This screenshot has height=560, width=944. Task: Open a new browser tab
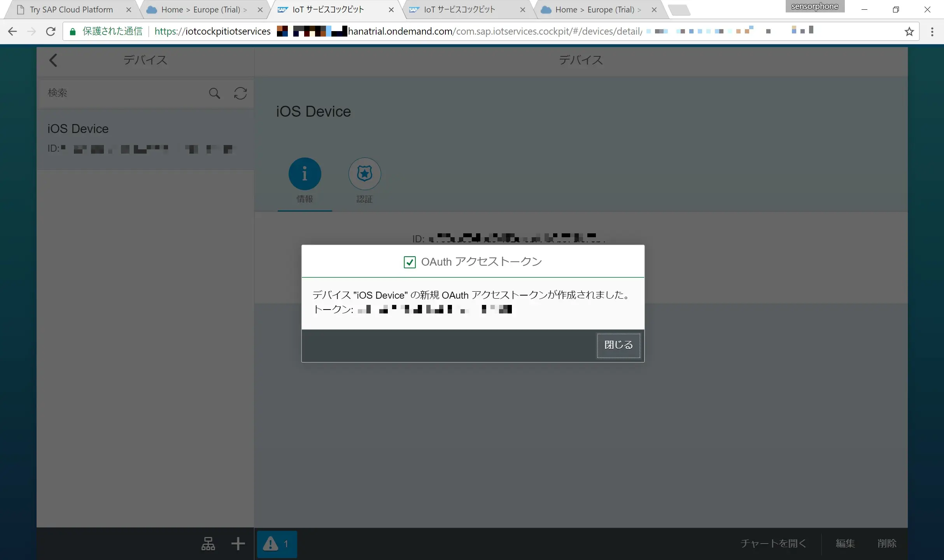(680, 10)
